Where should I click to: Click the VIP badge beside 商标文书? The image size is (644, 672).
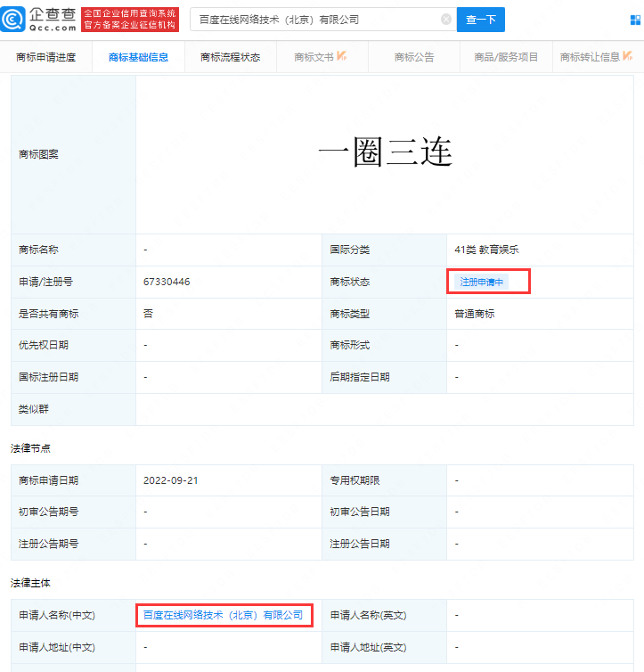[342, 56]
